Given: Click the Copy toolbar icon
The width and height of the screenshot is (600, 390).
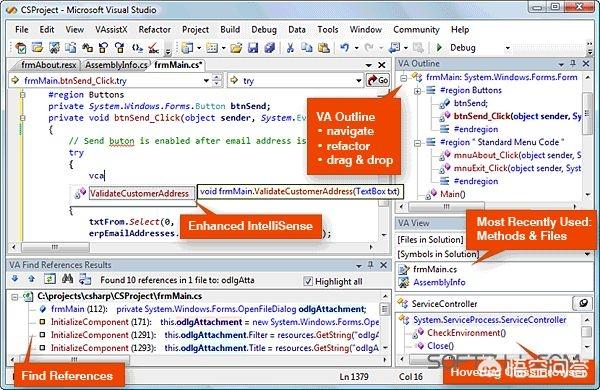Looking at the screenshot, I should [307, 48].
